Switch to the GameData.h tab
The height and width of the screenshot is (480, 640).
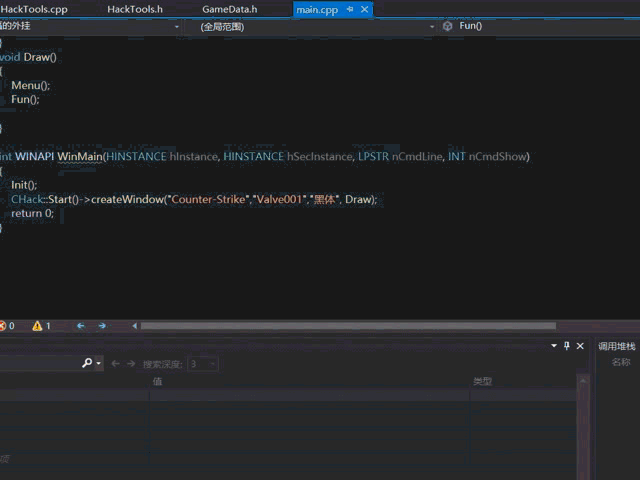tap(229, 9)
